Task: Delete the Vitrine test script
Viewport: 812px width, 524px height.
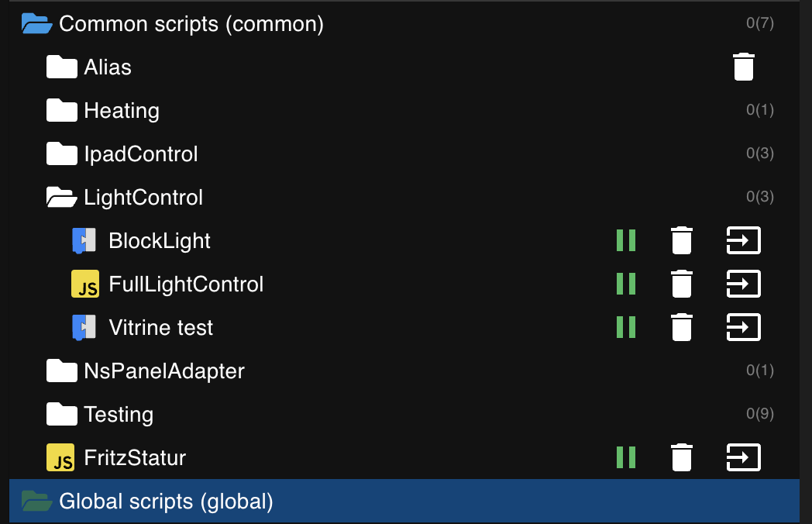Action: [681, 327]
